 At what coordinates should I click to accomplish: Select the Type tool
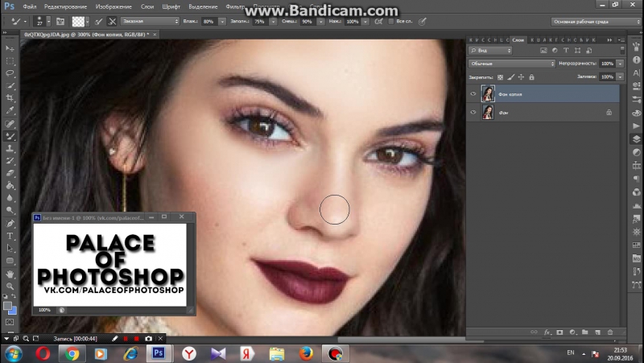click(x=10, y=236)
